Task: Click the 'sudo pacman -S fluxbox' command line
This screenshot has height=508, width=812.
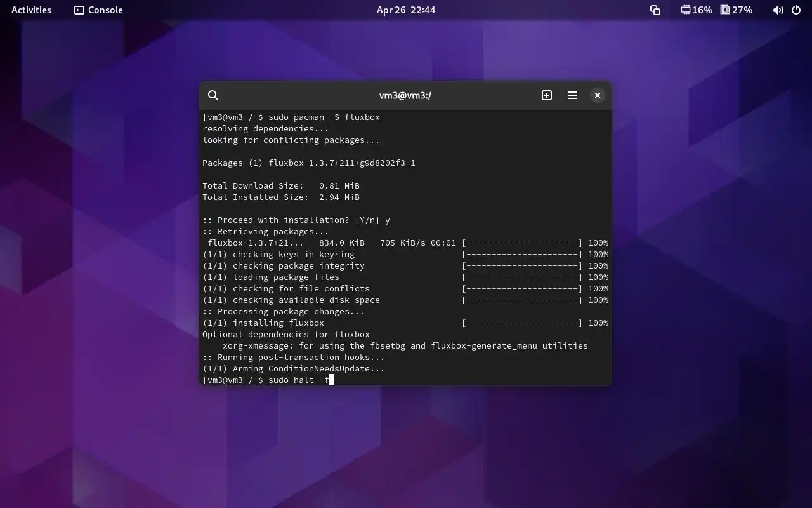Action: click(x=291, y=117)
